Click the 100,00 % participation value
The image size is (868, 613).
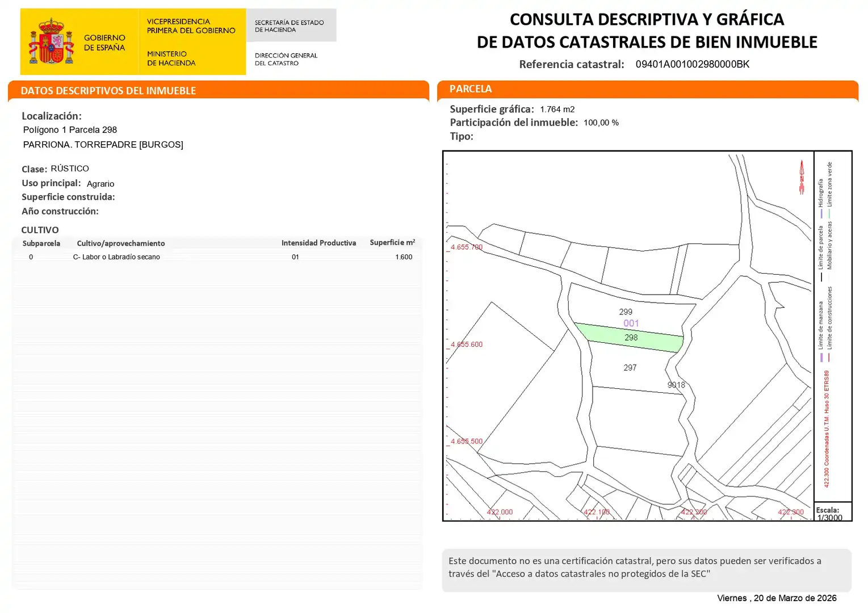coord(601,123)
